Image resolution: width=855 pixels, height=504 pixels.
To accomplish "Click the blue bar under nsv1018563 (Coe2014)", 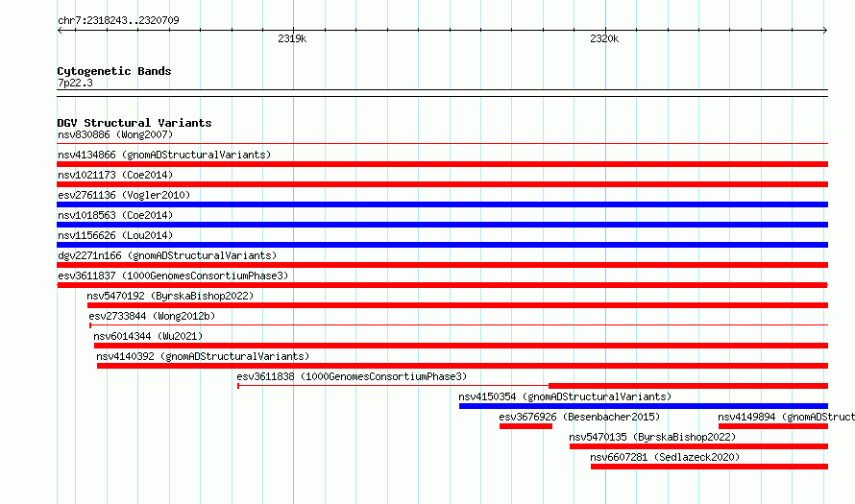I will tap(442, 225).
